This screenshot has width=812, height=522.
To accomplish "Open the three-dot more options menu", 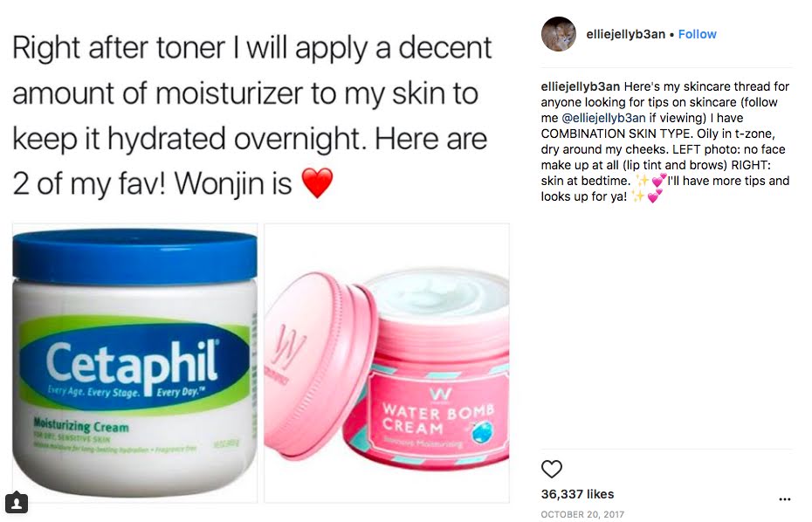I will point(785,499).
